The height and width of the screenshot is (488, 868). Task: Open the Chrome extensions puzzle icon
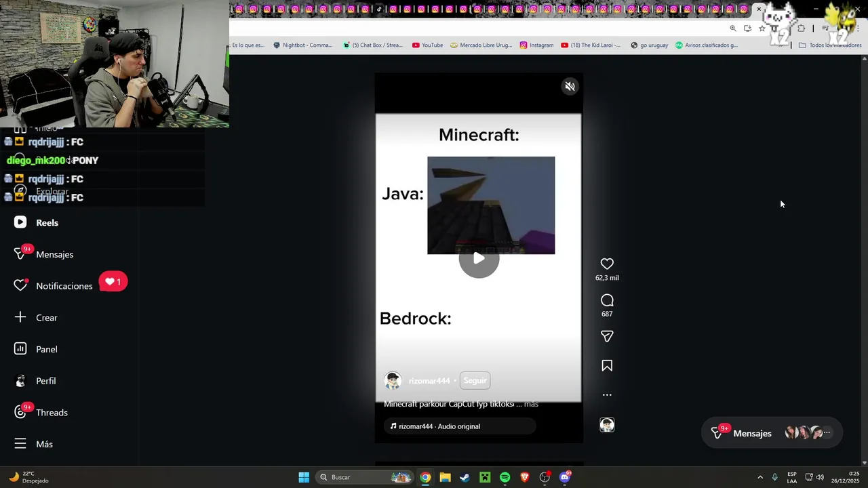pos(802,28)
